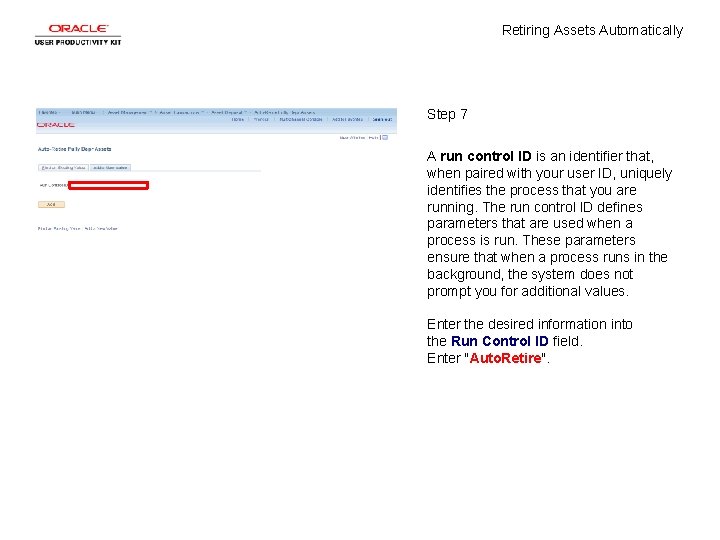The height and width of the screenshot is (540, 720).
Task: Click the Sign out link
Action: pyautogui.click(x=382, y=119)
